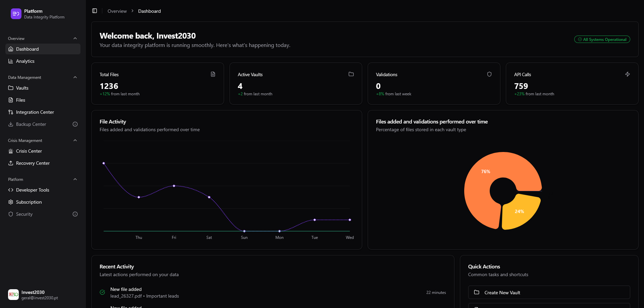644x308 pixels.
Task: Collapse the Platform section
Action: (75, 179)
